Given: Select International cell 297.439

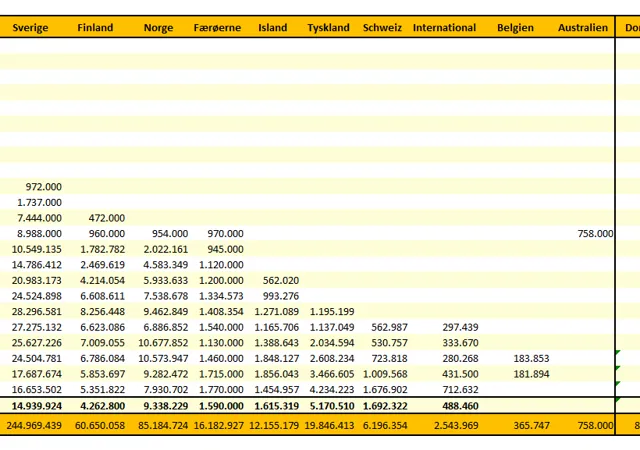Looking at the screenshot, I should [459, 327].
